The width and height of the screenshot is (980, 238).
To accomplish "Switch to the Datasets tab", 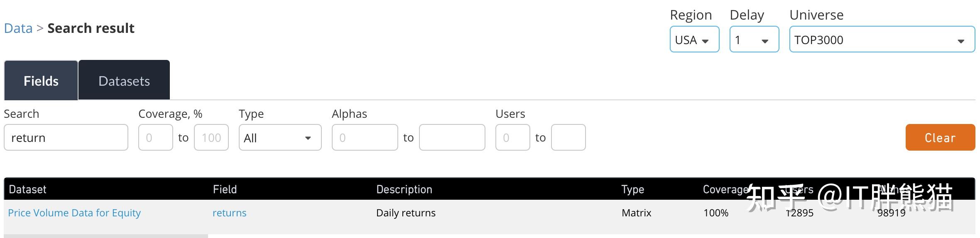I will [124, 81].
